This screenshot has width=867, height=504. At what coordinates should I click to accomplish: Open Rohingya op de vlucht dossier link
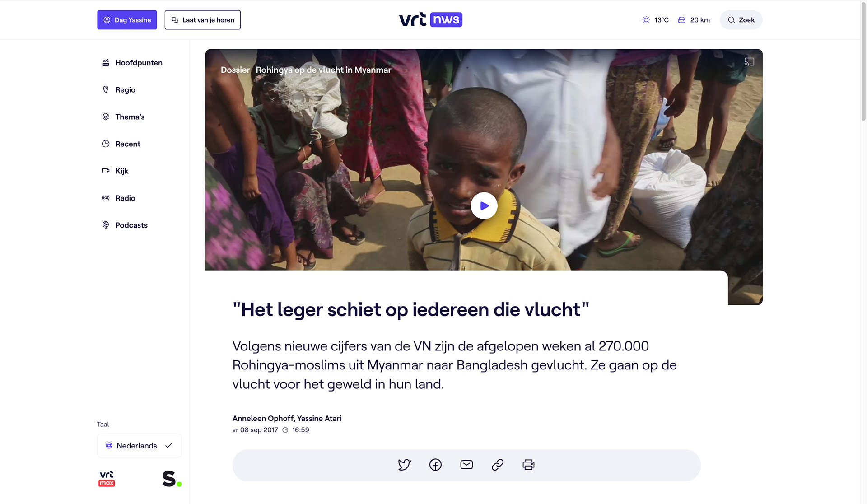[x=323, y=70]
